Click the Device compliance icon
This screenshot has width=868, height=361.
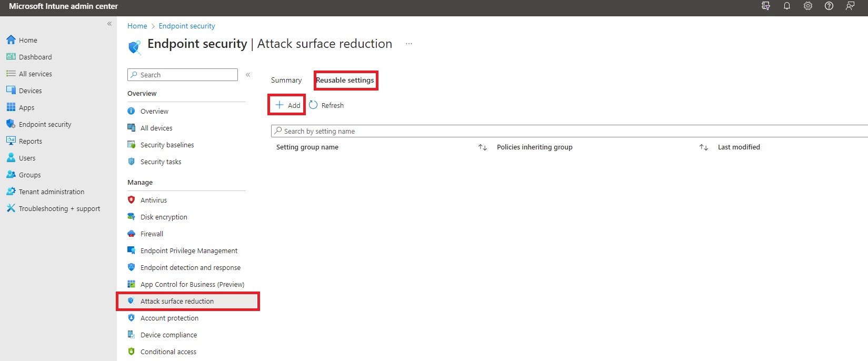point(132,335)
